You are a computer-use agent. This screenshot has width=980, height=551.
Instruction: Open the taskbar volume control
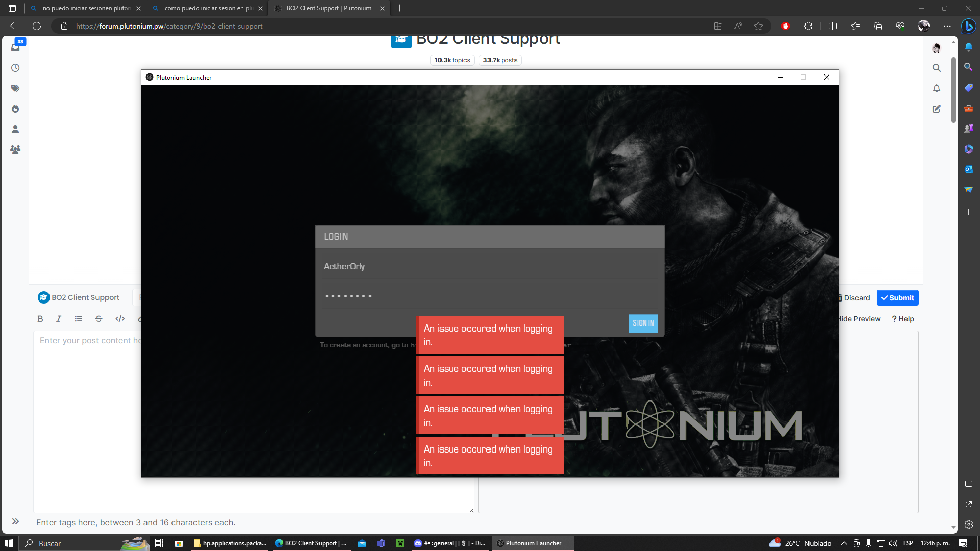click(x=893, y=543)
